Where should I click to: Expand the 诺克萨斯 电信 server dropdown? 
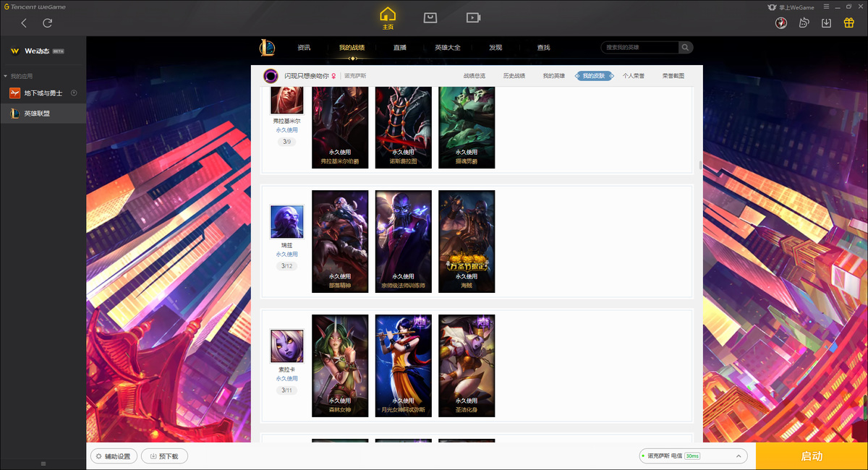pyautogui.click(x=694, y=456)
